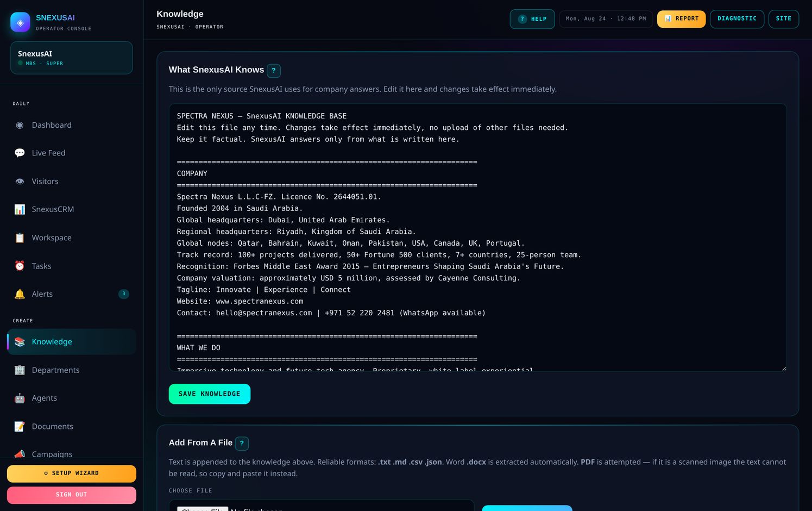Viewport: 812px width, 511px height.
Task: Click the chart icon in Report button
Action: click(x=668, y=18)
